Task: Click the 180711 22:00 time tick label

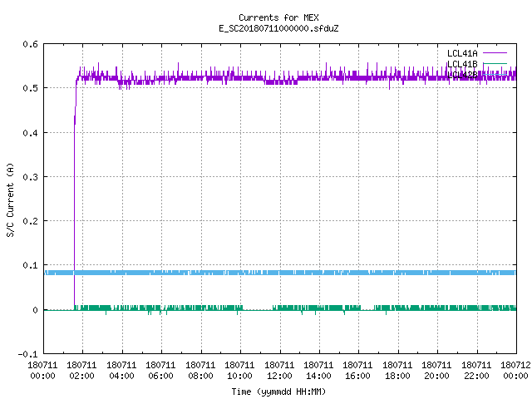Action: click(x=476, y=371)
